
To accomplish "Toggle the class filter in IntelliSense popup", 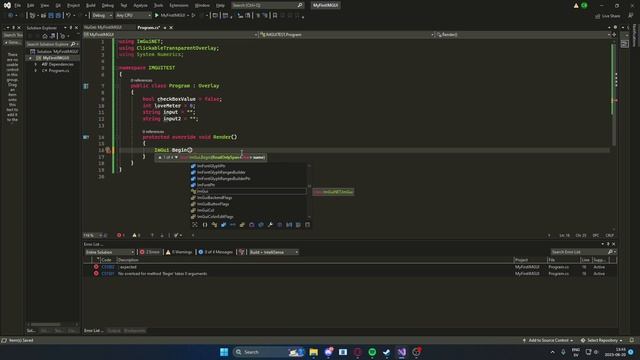I will coord(214,225).
